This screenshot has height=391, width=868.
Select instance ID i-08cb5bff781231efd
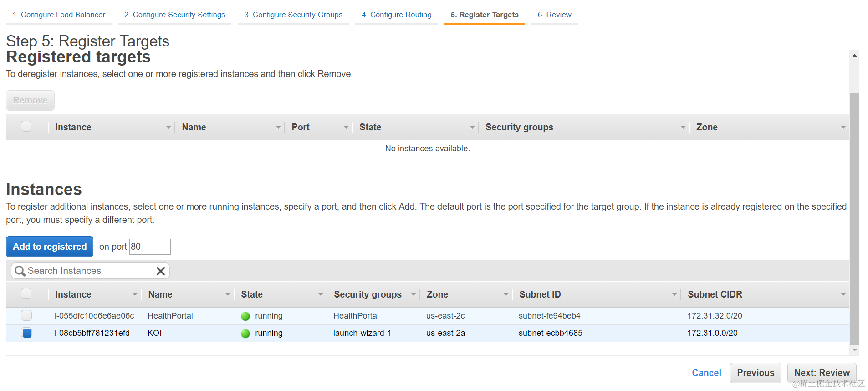92,333
